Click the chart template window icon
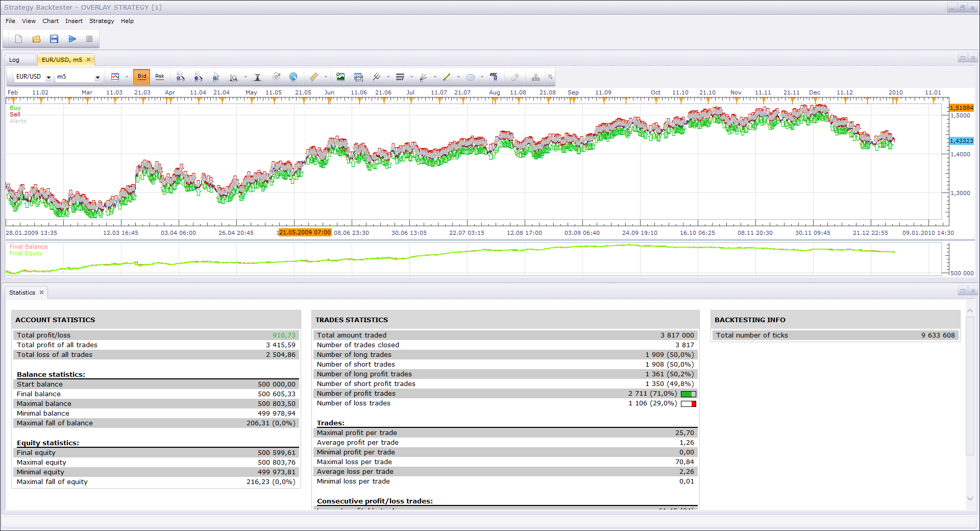Screen dimensions: 980x531 point(358,77)
